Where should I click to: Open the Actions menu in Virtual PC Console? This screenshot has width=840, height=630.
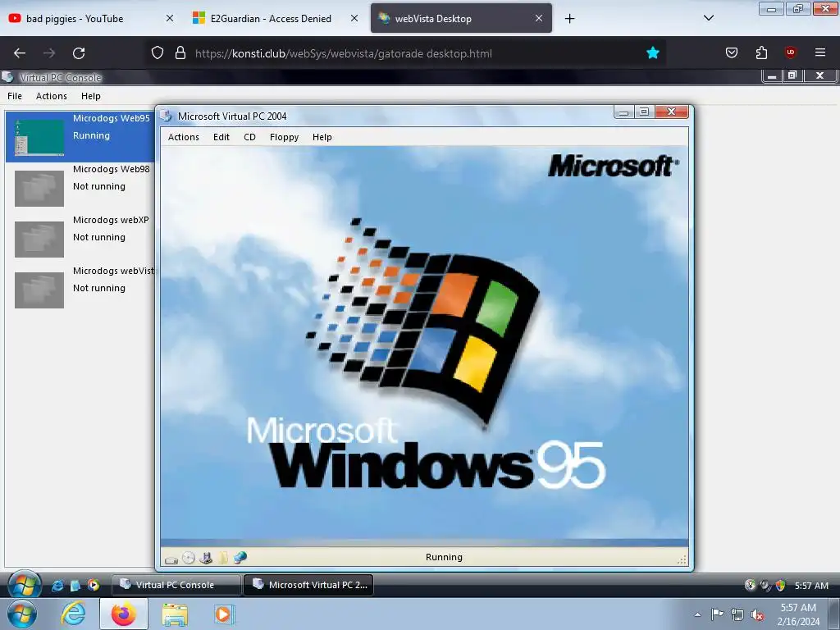click(x=52, y=96)
